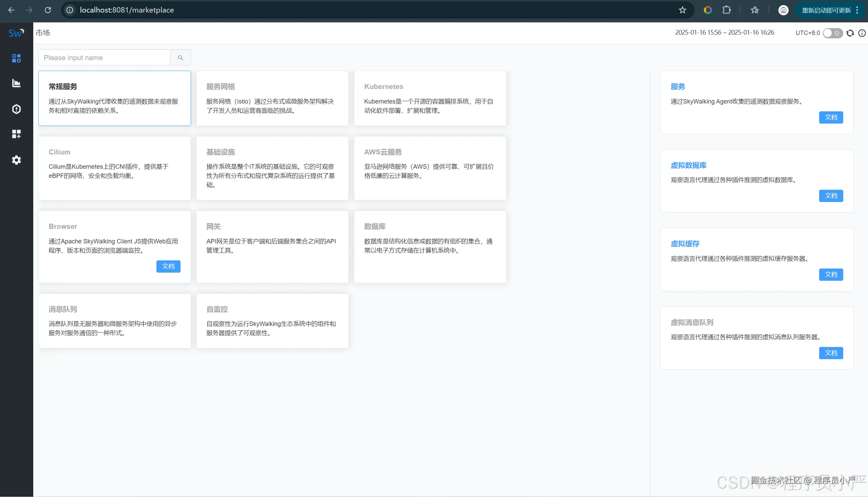Open Settings via the gear icon
Viewport: 868px width, 497px height.
pos(16,160)
